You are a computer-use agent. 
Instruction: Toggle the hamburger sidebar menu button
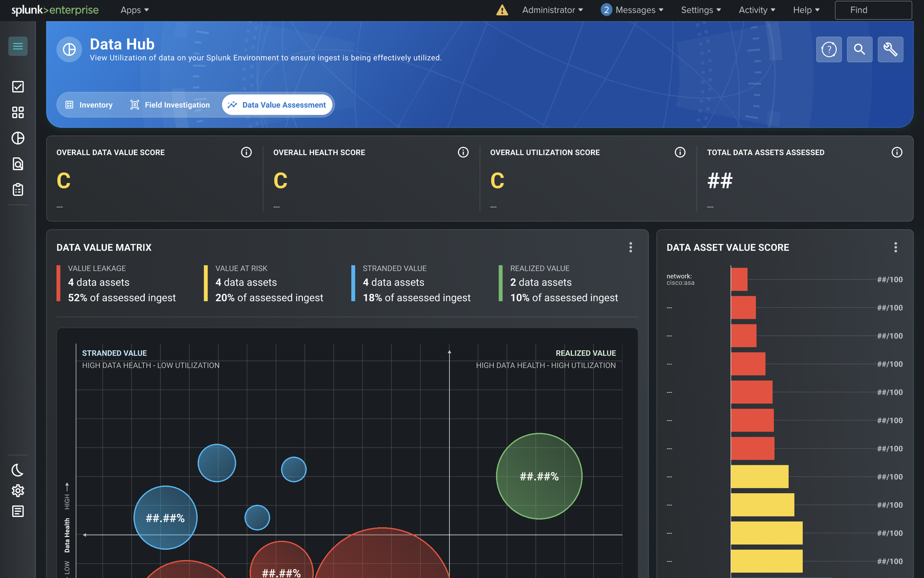click(x=18, y=46)
